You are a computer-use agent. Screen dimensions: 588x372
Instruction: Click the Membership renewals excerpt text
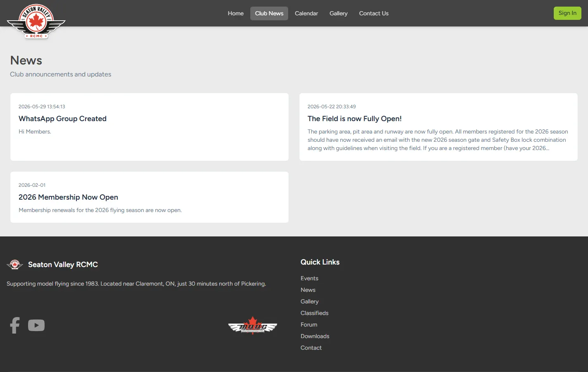100,210
